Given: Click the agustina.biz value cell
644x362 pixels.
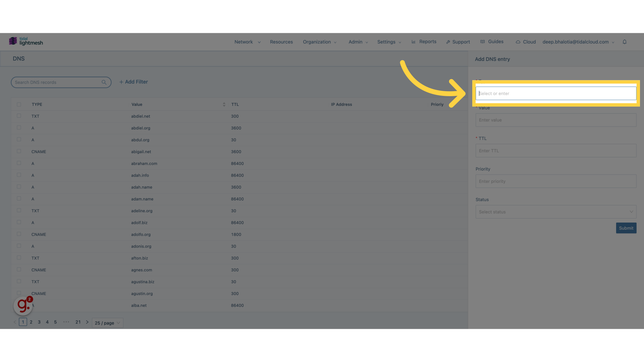Looking at the screenshot, I should [x=143, y=282].
